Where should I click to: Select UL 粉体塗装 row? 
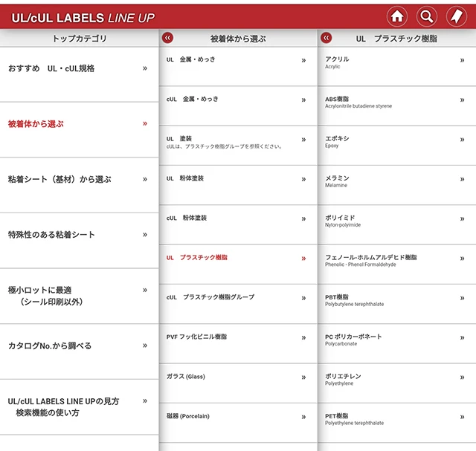pos(238,185)
